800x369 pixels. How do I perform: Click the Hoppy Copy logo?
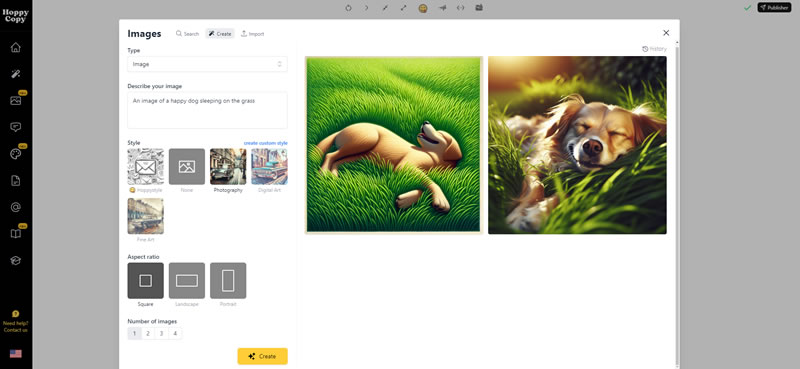pyautogui.click(x=16, y=15)
